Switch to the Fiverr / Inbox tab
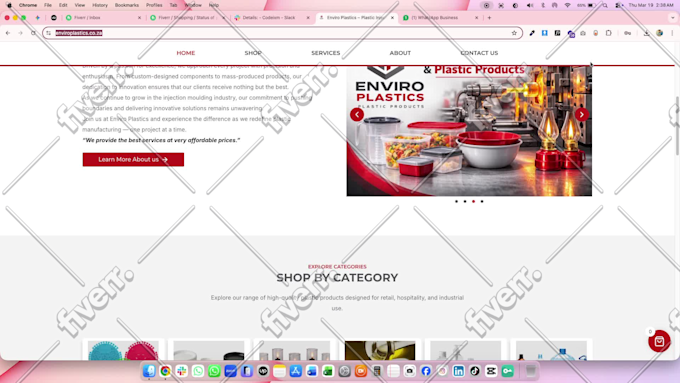 tap(103, 18)
